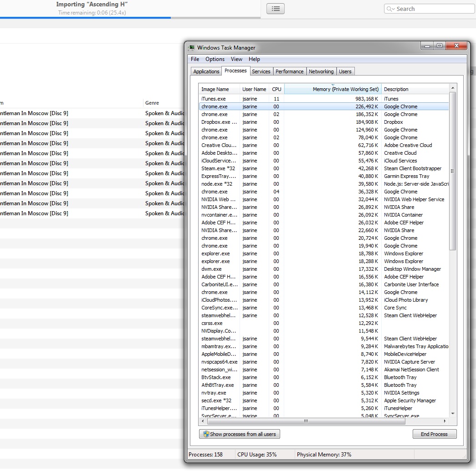
Task: Click the iTunes list view icon button
Action: (x=275, y=9)
